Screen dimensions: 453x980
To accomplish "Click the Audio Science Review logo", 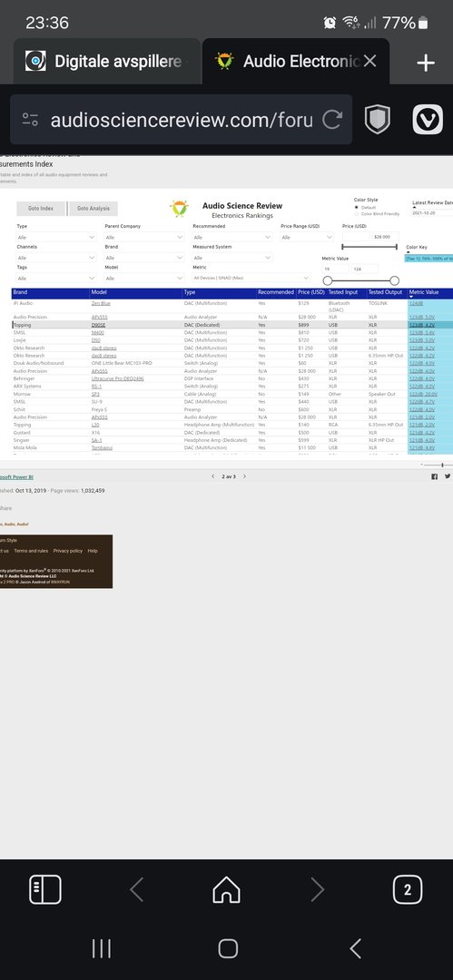I will coord(179,208).
